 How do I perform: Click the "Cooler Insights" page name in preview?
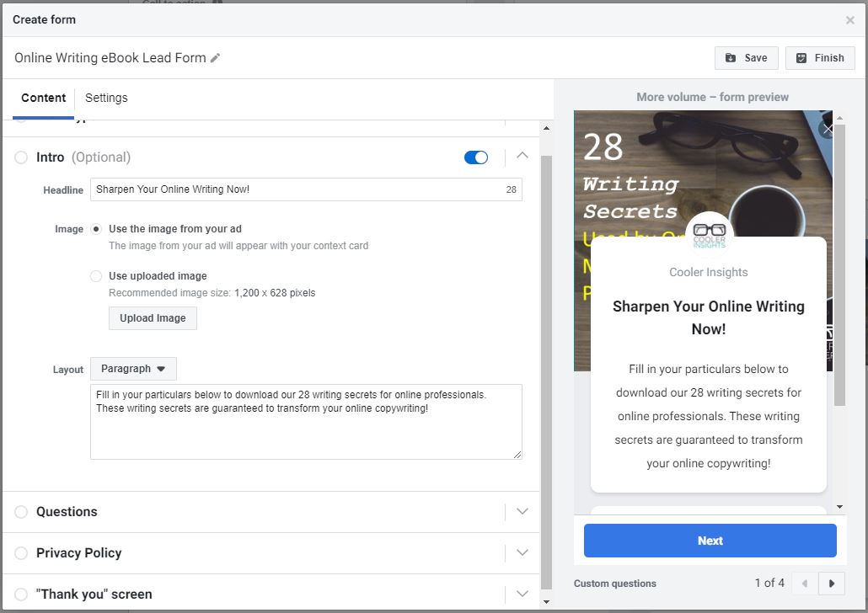pos(709,272)
